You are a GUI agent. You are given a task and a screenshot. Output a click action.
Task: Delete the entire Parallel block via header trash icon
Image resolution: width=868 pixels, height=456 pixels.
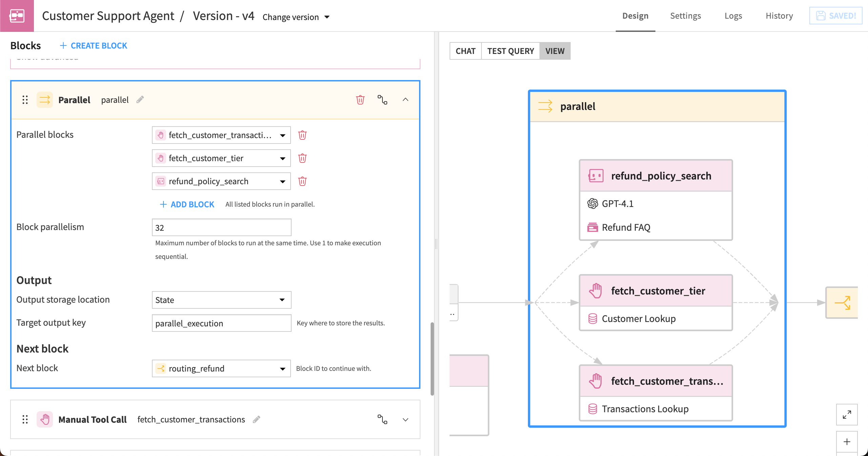pyautogui.click(x=360, y=100)
